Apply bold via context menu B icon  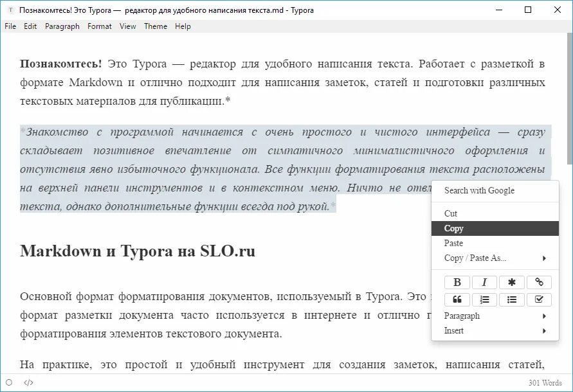click(x=457, y=282)
